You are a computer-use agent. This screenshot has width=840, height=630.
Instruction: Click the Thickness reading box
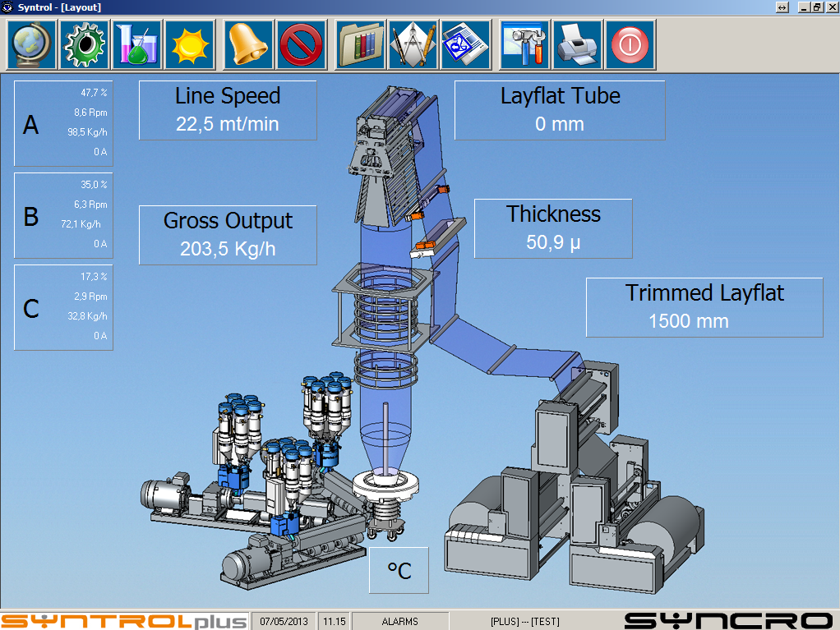(x=553, y=228)
